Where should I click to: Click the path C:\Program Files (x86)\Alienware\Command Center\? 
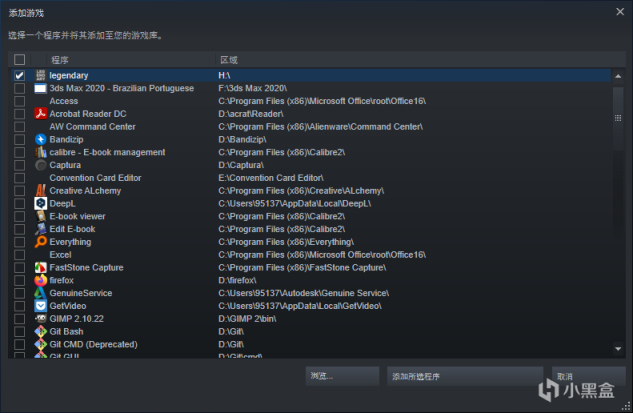click(321, 127)
